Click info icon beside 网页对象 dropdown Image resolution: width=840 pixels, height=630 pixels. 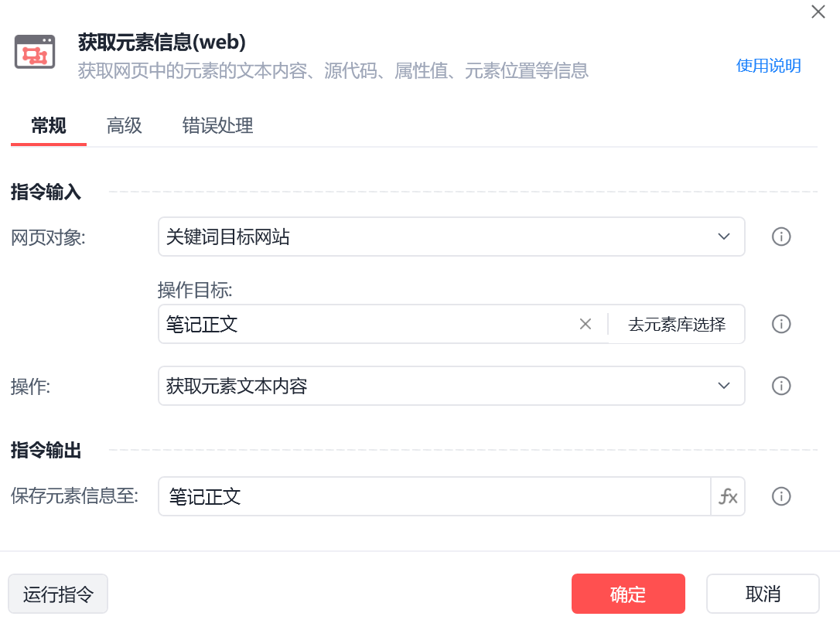tap(781, 237)
